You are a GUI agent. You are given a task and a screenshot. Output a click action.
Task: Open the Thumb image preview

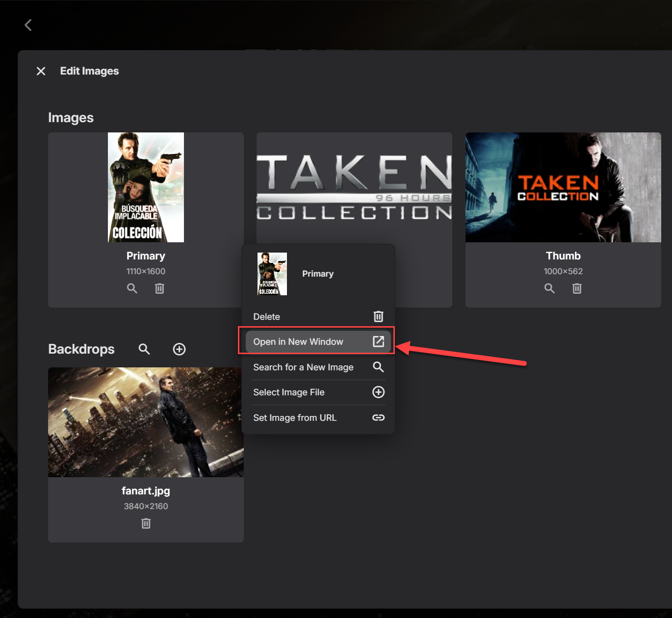click(x=563, y=187)
